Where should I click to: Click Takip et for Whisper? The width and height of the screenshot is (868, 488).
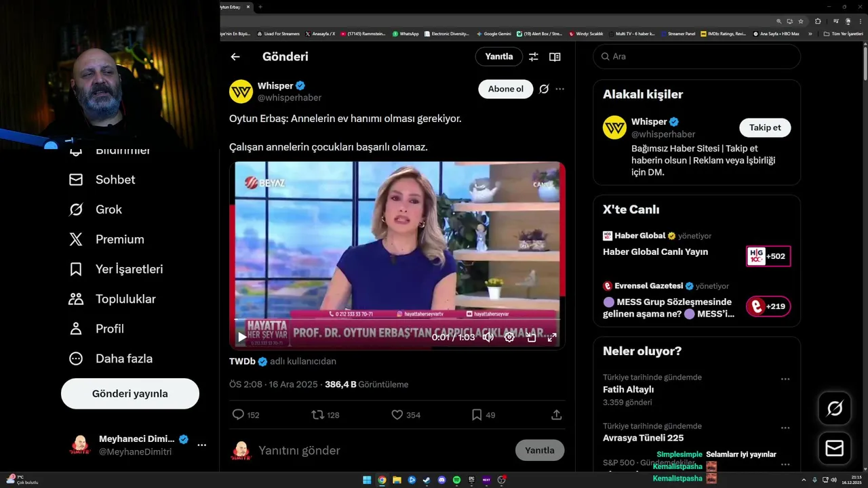pyautogui.click(x=765, y=127)
